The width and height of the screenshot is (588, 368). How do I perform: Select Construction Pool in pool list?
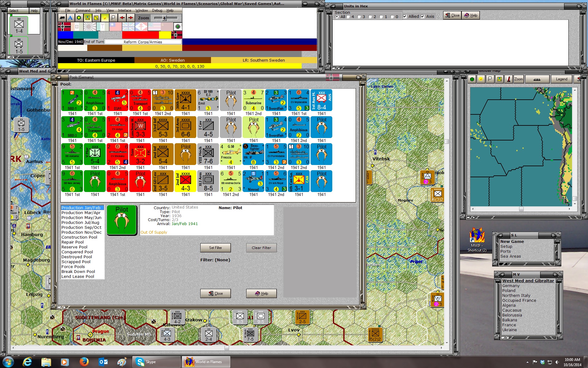click(79, 237)
